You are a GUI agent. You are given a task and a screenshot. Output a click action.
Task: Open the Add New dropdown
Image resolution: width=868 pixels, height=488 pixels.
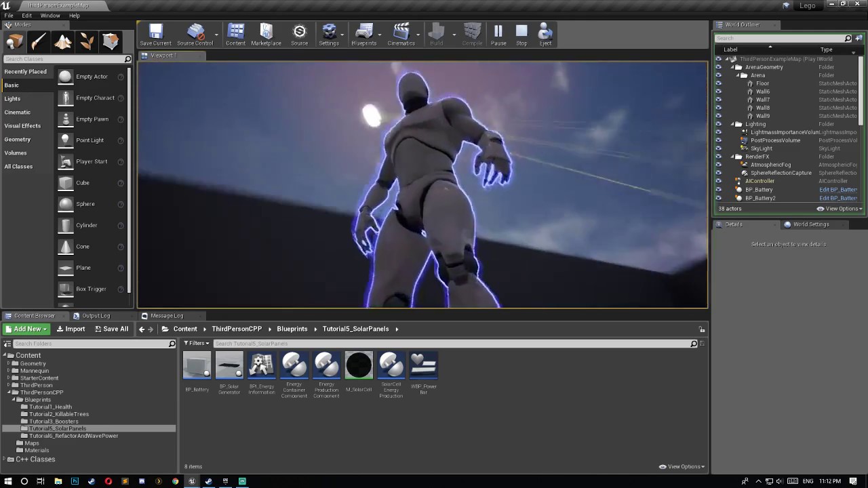26,329
